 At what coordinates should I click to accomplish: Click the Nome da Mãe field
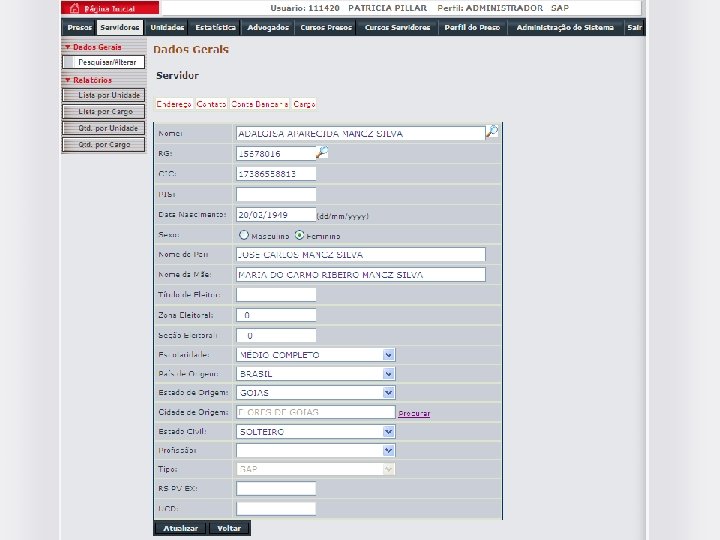pos(360,275)
